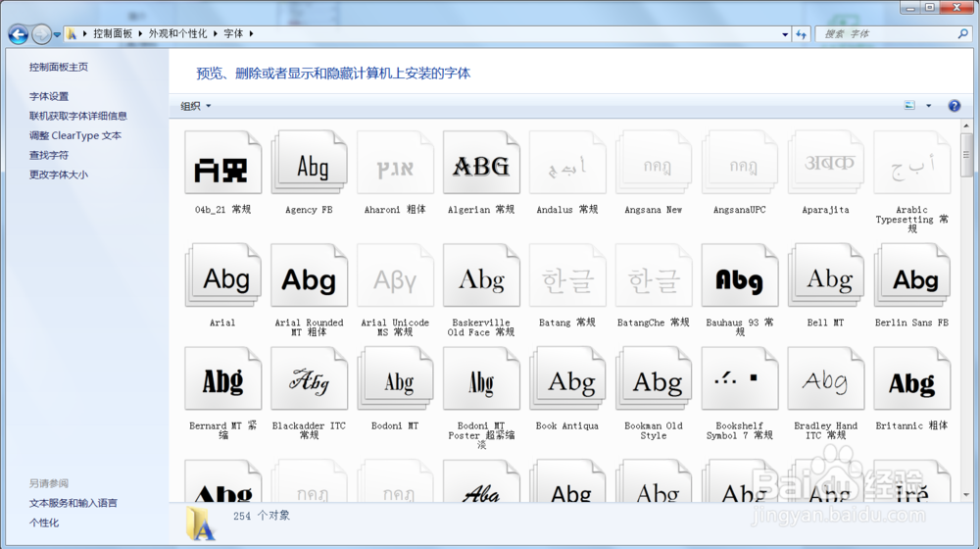
Task: Click the scrollbar up arrow
Action: pos(966,125)
